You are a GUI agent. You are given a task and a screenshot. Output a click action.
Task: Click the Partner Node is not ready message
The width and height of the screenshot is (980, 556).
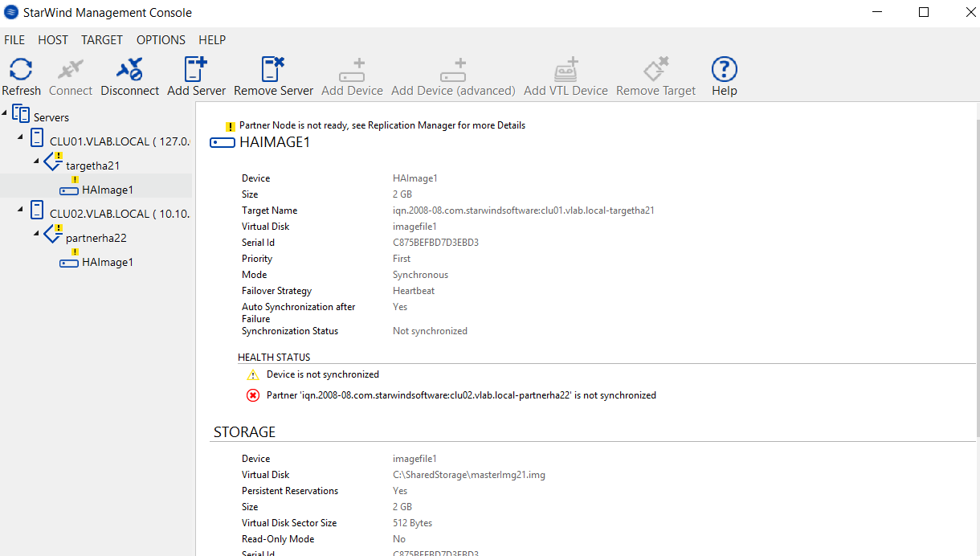(x=382, y=125)
